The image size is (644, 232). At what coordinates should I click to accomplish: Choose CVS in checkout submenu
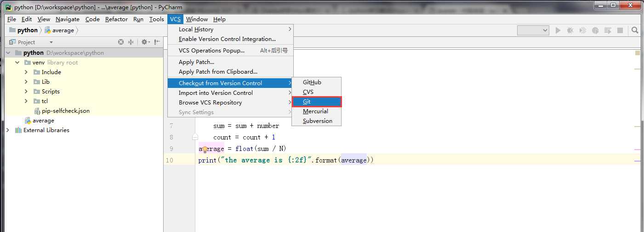[x=317, y=92]
